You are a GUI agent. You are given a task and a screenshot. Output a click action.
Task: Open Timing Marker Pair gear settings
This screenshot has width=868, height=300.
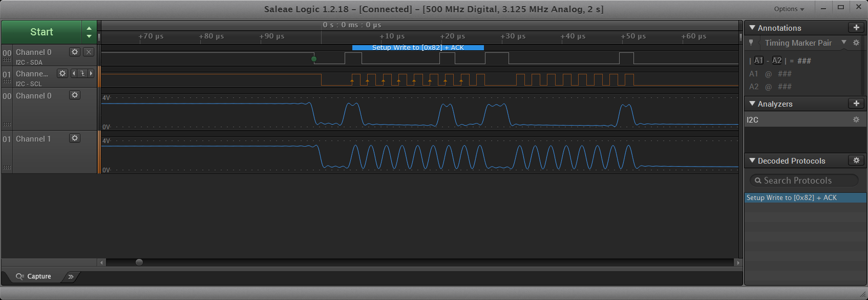click(856, 43)
